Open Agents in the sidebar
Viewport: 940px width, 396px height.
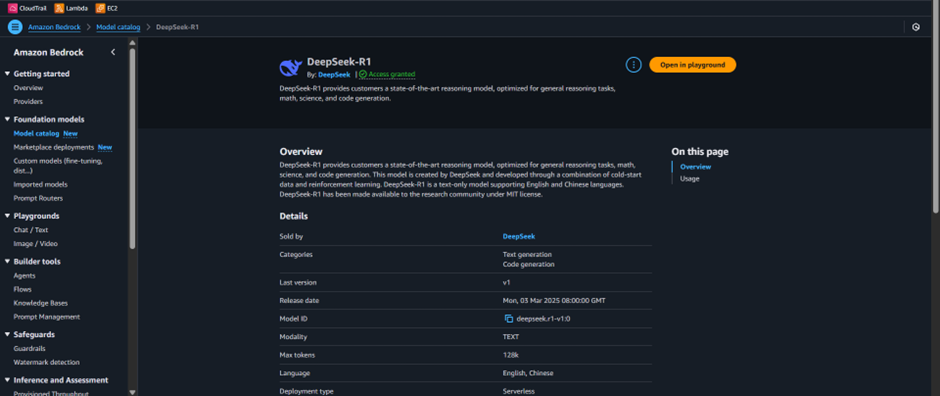pyautogui.click(x=25, y=276)
